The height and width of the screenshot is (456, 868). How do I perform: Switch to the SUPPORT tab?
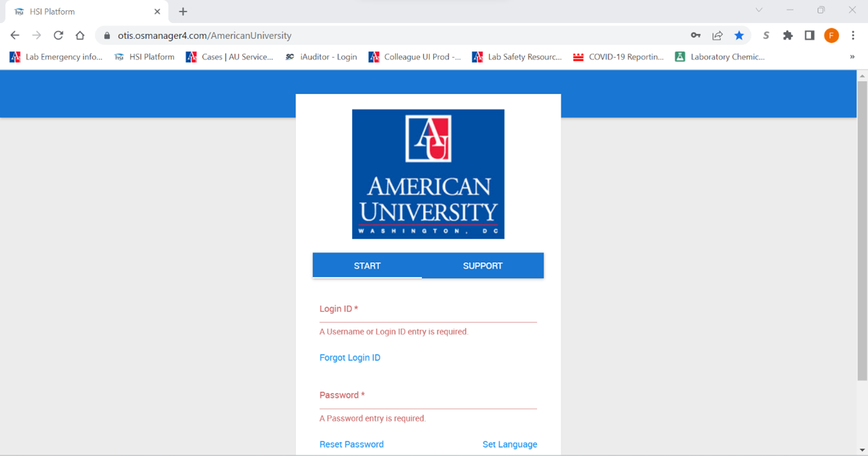[483, 265]
